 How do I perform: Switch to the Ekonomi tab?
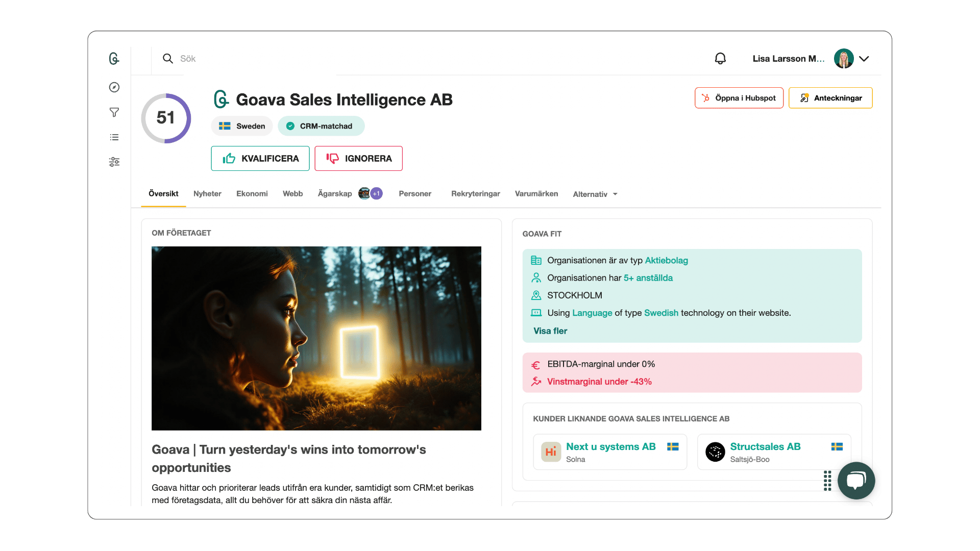click(x=252, y=194)
